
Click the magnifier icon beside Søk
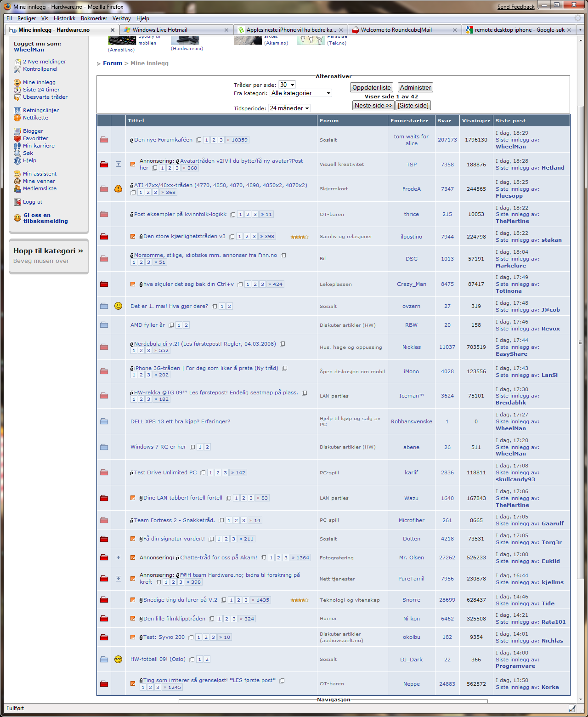pyautogui.click(x=17, y=154)
